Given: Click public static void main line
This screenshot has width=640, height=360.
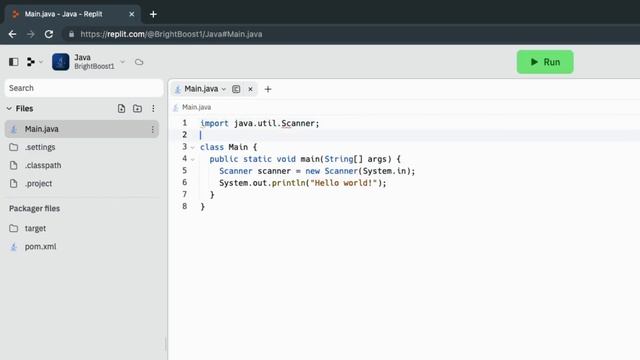Looking at the screenshot, I should point(305,159).
